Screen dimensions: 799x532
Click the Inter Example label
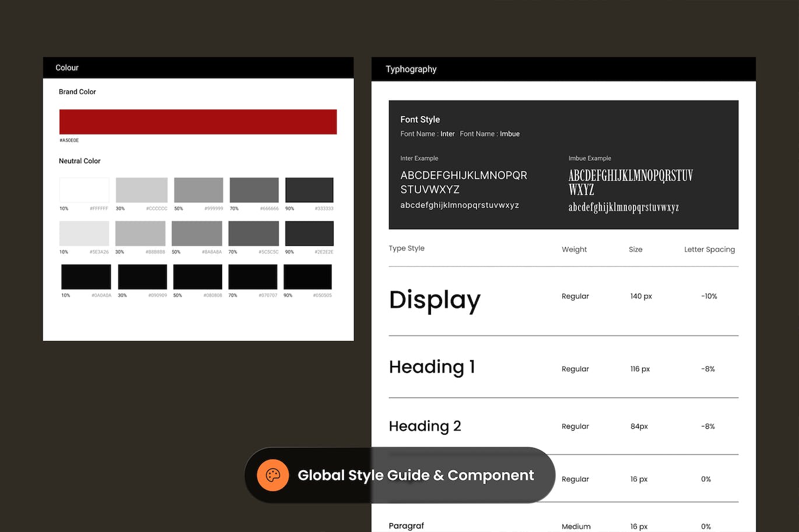pyautogui.click(x=419, y=158)
